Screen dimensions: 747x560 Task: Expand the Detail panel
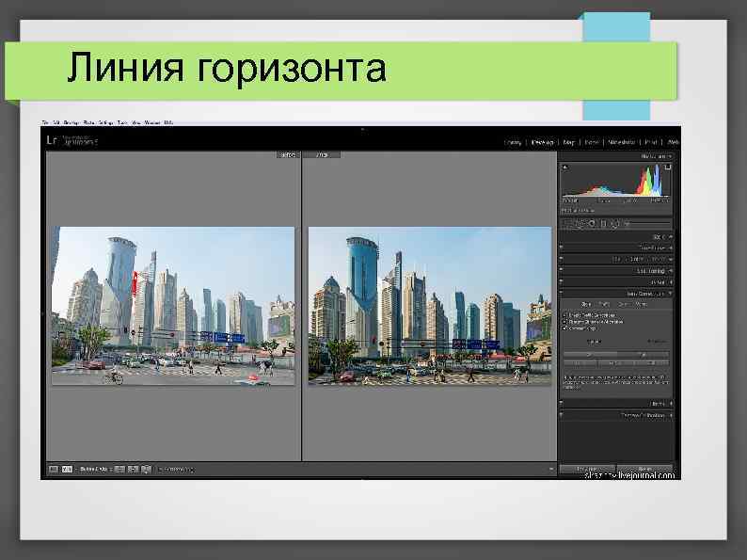tap(671, 282)
